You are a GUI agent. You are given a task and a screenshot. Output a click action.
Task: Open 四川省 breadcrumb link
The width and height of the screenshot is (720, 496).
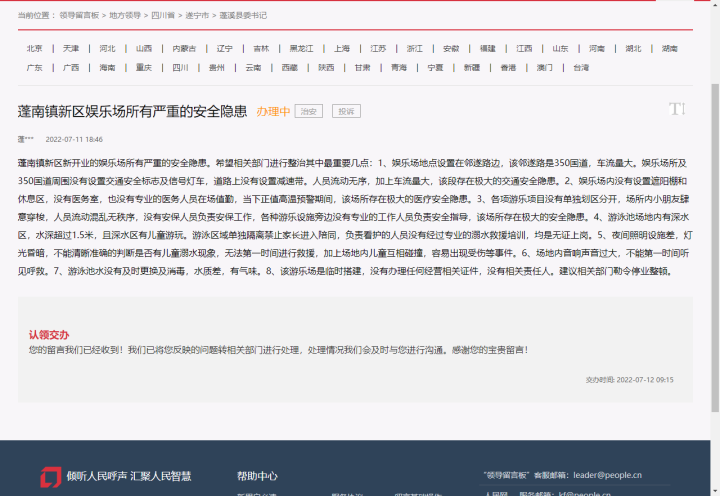tap(163, 15)
